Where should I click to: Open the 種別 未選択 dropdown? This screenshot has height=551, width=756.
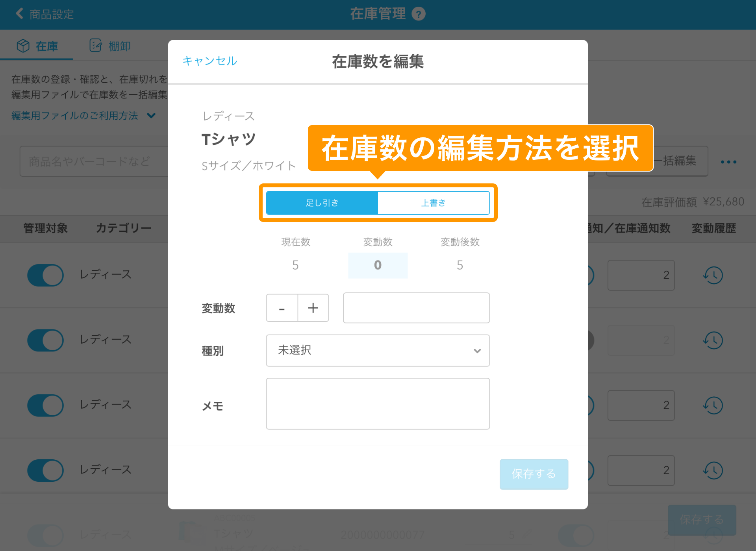point(378,350)
